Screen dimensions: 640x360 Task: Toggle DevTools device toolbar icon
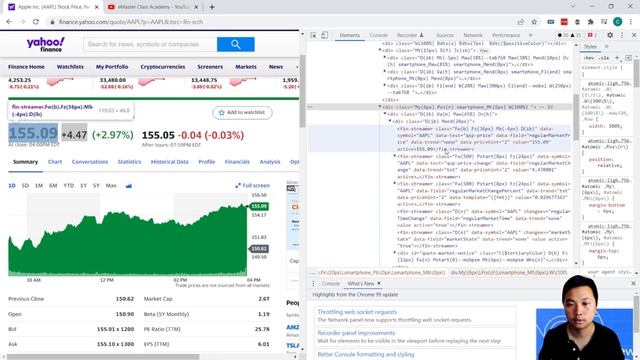click(324, 35)
